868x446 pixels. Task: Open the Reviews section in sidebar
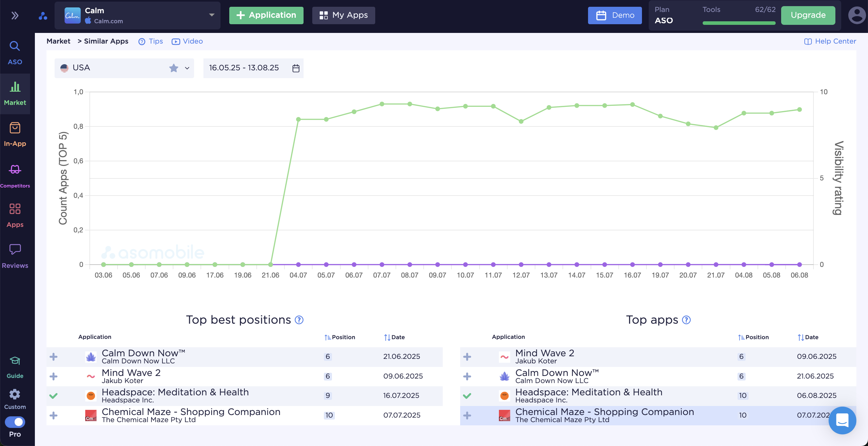15,256
